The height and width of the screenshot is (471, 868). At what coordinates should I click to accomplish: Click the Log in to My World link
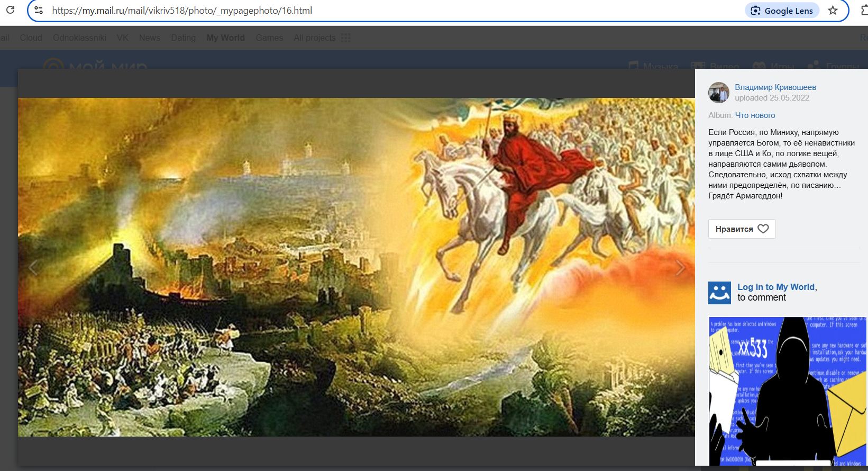[x=776, y=287]
